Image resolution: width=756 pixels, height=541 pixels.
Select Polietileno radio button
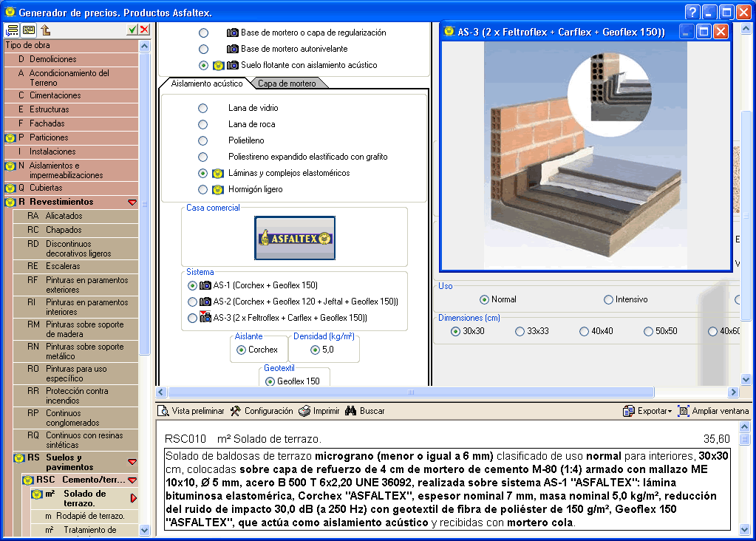203,141
